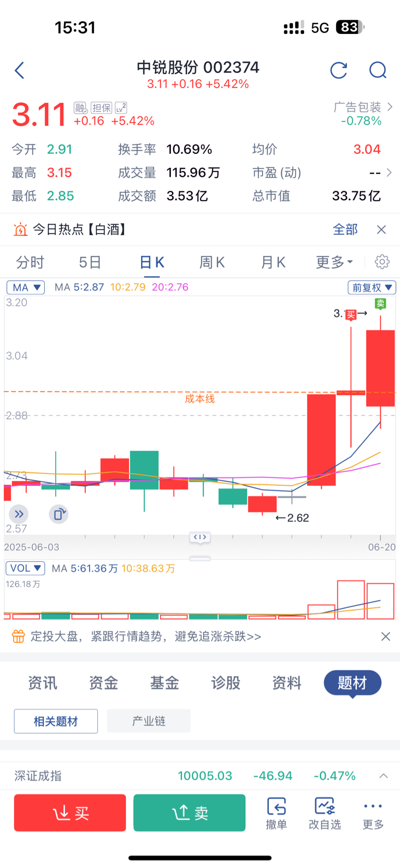Select 相关题材 option
This screenshot has height=868, width=400.
pos(56,721)
